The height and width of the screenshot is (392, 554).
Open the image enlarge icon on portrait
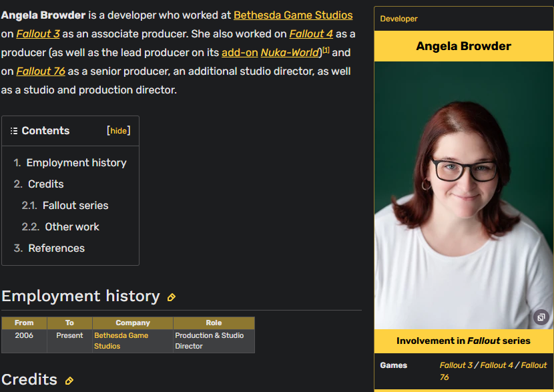click(x=541, y=317)
